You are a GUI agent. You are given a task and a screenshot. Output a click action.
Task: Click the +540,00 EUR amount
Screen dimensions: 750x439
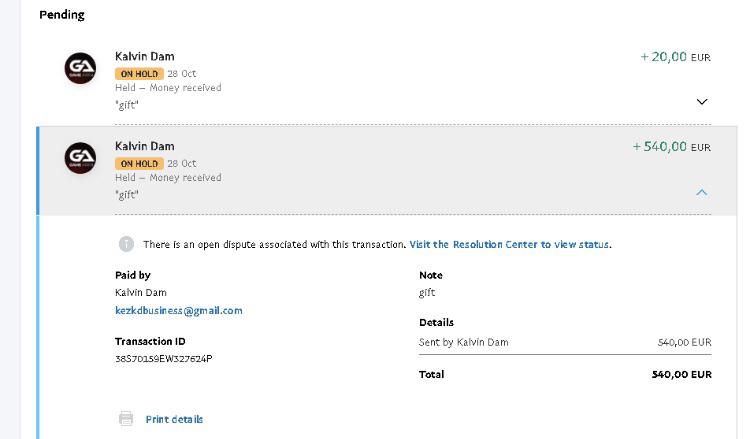(672, 147)
